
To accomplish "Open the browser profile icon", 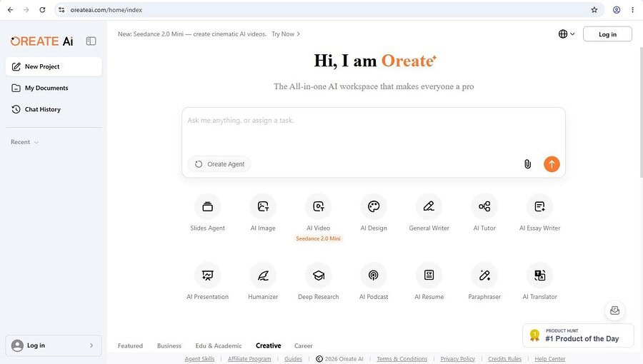I will click(x=617, y=10).
